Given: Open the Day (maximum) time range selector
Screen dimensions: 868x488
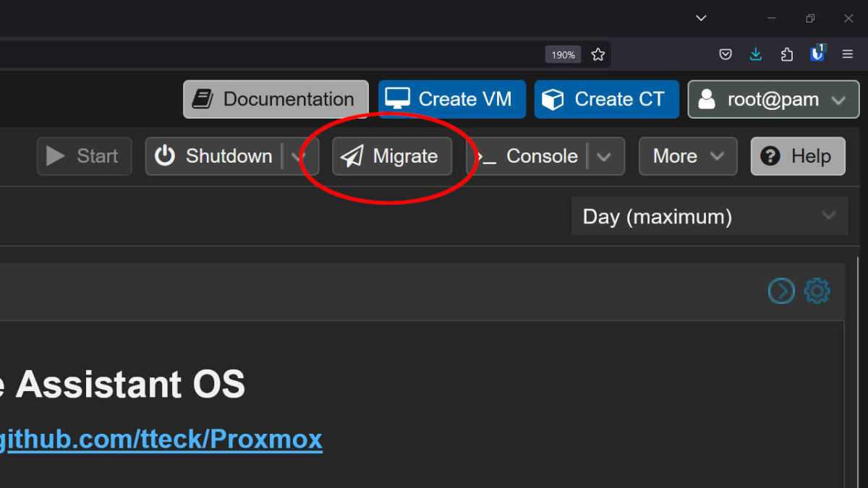Looking at the screenshot, I should (x=709, y=215).
